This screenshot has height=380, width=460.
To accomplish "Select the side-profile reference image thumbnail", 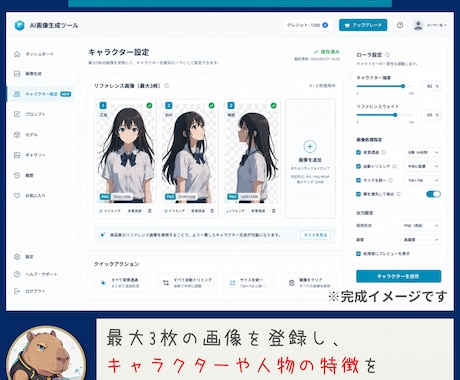I will [x=252, y=153].
